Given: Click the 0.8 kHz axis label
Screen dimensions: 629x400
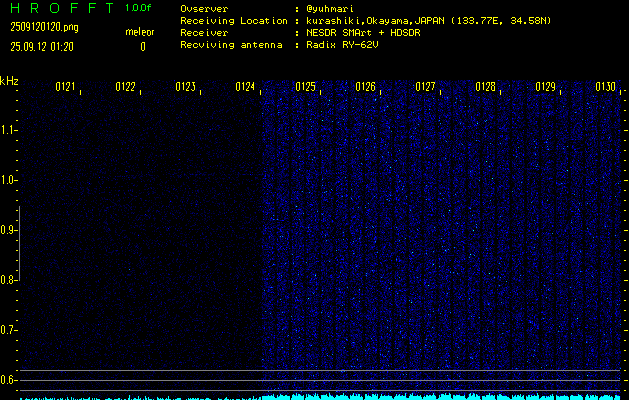Looking at the screenshot, I should point(7,280).
